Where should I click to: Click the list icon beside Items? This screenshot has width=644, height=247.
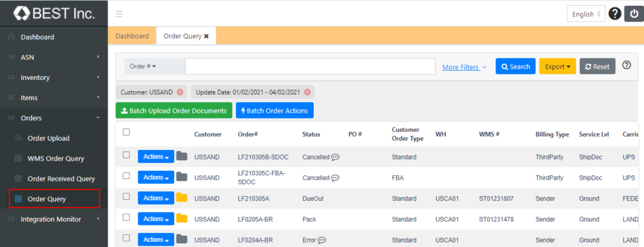(11, 98)
